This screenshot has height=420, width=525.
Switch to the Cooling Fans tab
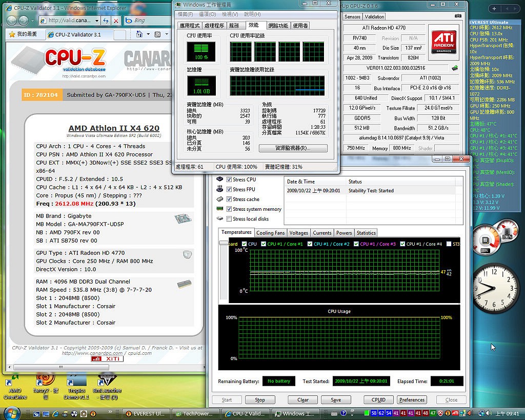[270, 233]
